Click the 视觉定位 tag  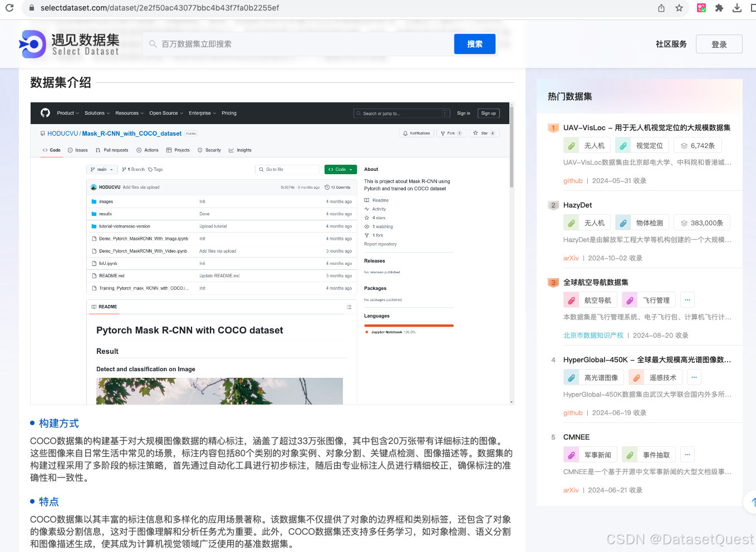click(x=642, y=145)
